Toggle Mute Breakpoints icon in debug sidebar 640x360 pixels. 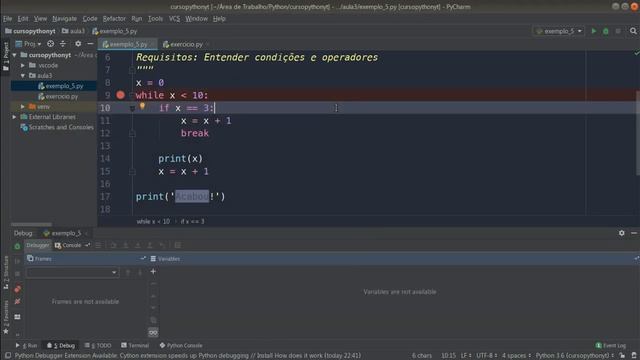pyautogui.click(x=18, y=302)
